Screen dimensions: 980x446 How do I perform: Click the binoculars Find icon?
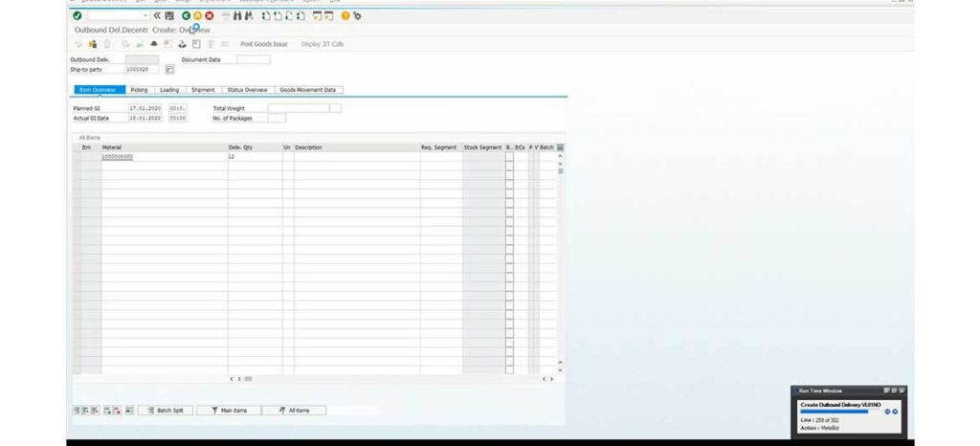point(236,16)
